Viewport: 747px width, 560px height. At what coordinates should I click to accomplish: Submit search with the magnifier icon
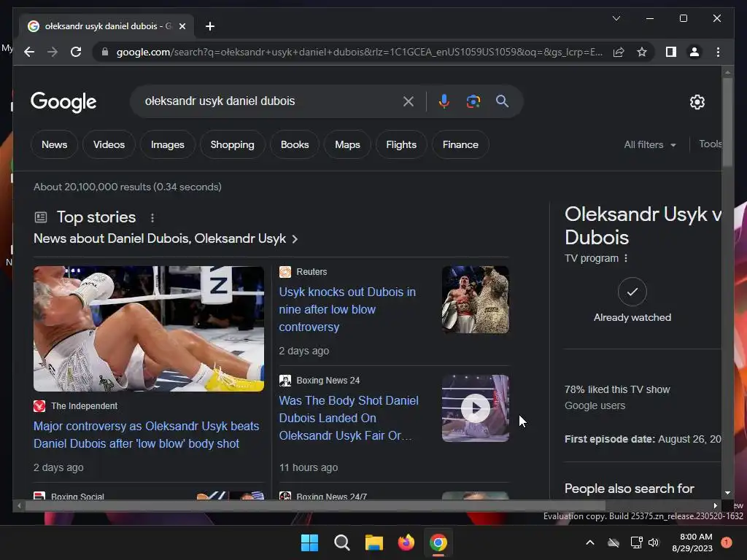[502, 101]
